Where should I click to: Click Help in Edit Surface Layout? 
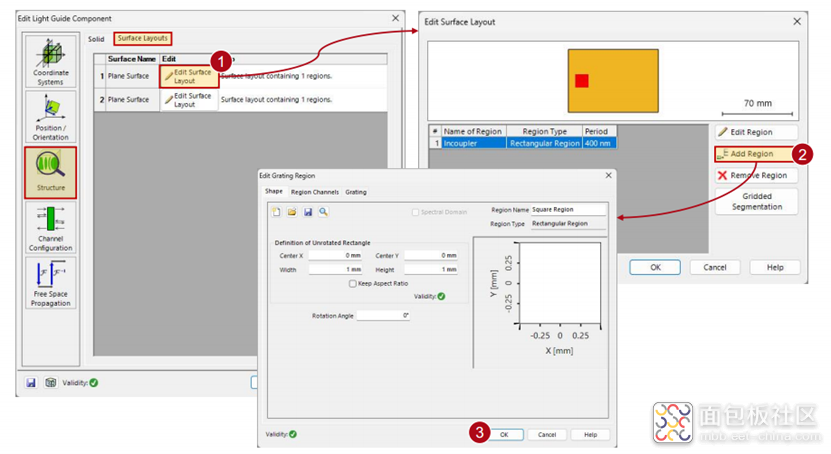(775, 267)
